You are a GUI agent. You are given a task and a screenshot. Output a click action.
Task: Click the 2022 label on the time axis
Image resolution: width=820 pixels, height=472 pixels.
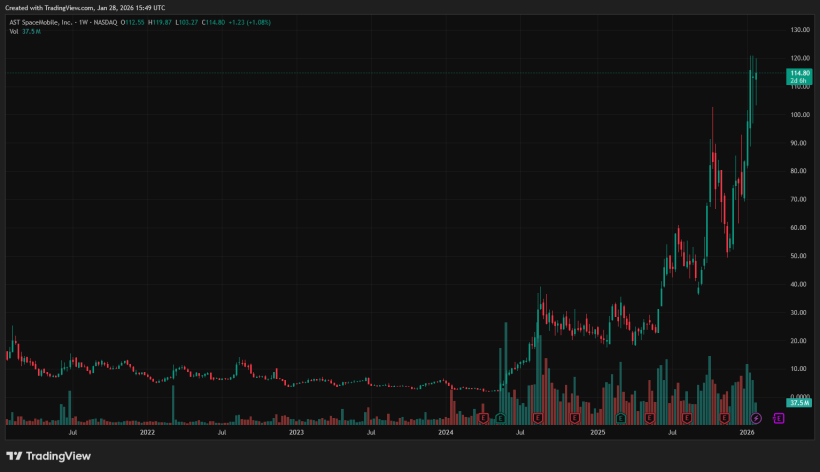(x=147, y=432)
